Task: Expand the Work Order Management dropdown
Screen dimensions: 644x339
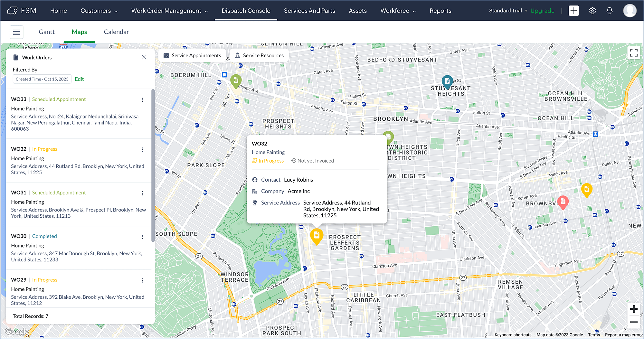Action: click(169, 11)
